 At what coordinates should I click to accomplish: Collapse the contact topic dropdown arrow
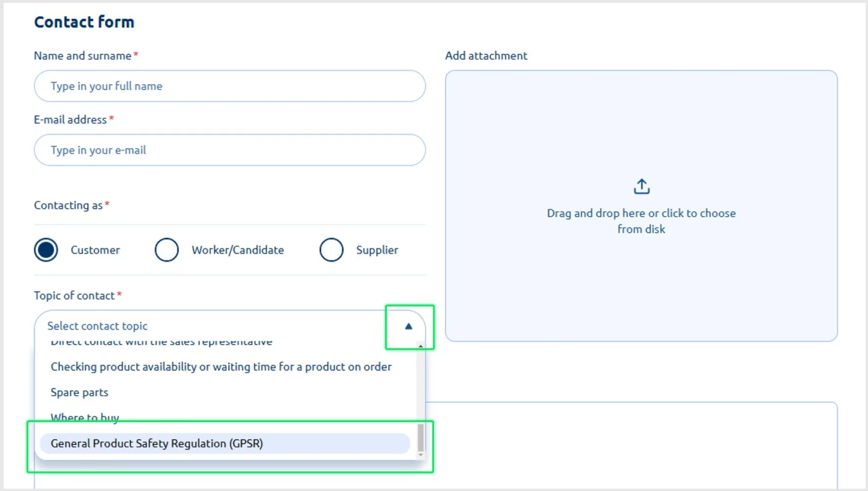click(x=408, y=327)
